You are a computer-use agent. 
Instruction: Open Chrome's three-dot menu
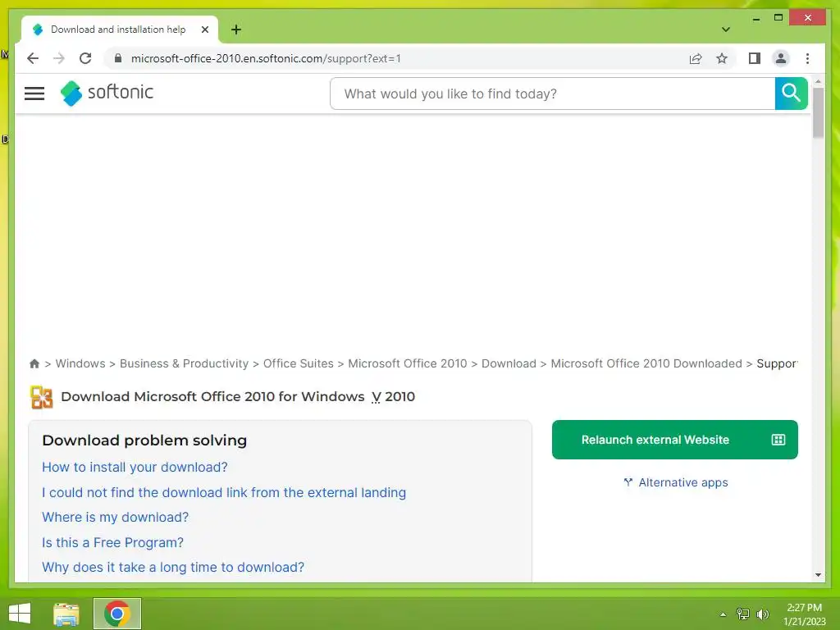pos(807,58)
